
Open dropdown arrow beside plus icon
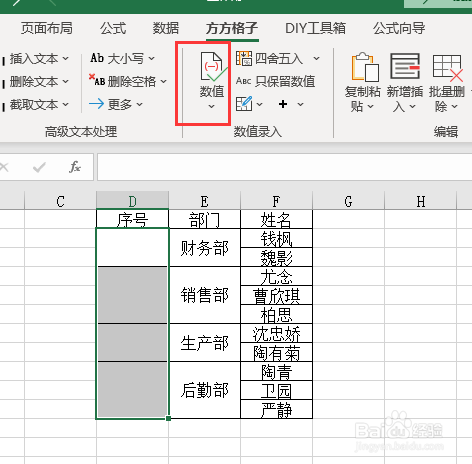coord(300,104)
